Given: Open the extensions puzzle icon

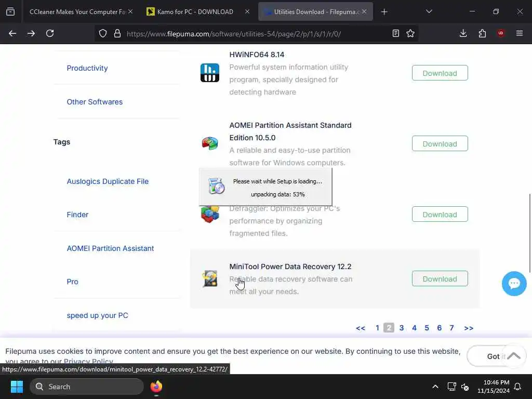Looking at the screenshot, I should tap(482, 33).
